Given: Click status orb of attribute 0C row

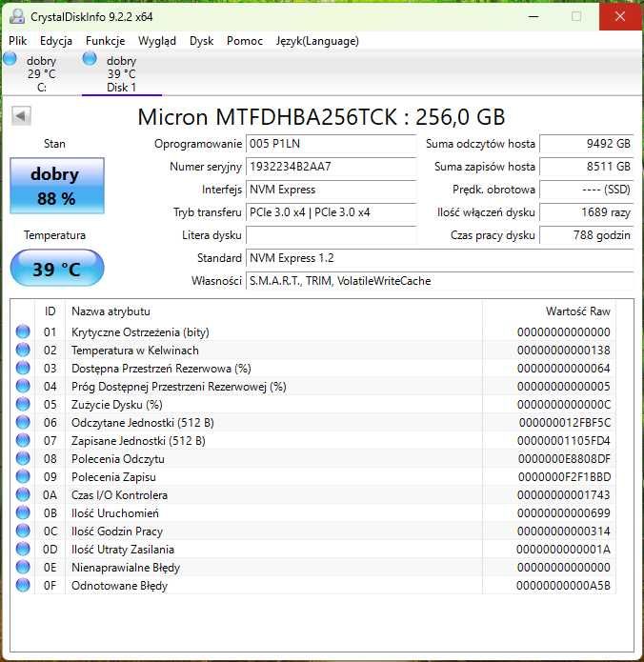Looking at the screenshot, I should pos(23,531).
